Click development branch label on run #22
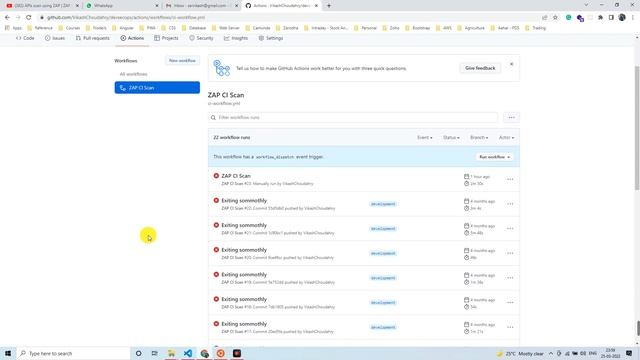The image size is (640, 360). (383, 204)
